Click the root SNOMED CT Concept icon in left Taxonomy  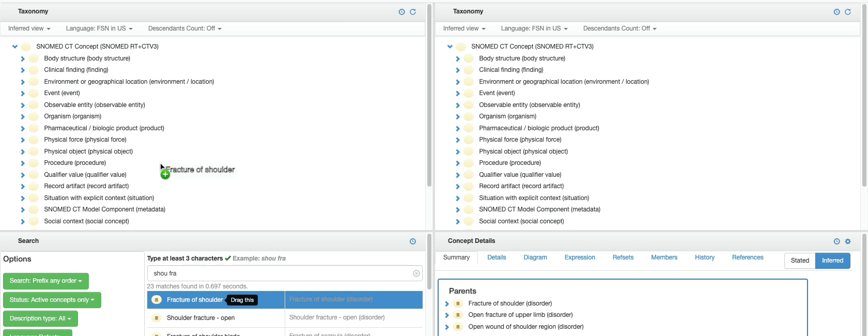coord(26,47)
